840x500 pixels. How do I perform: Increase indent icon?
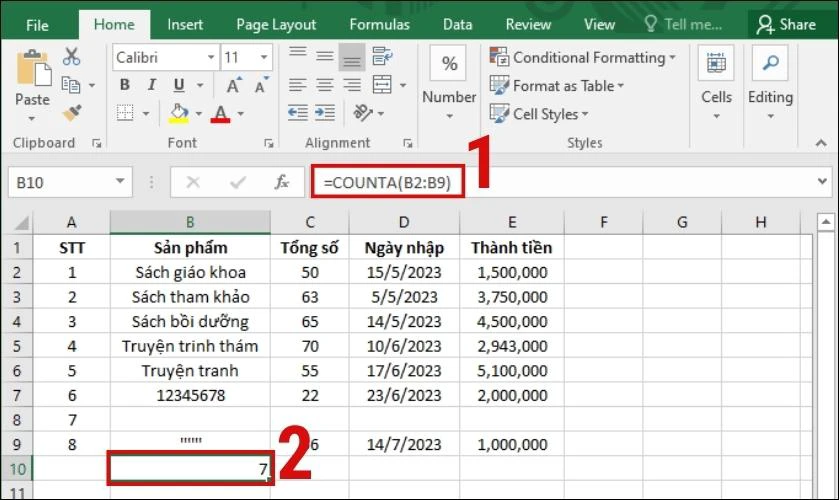point(325,113)
